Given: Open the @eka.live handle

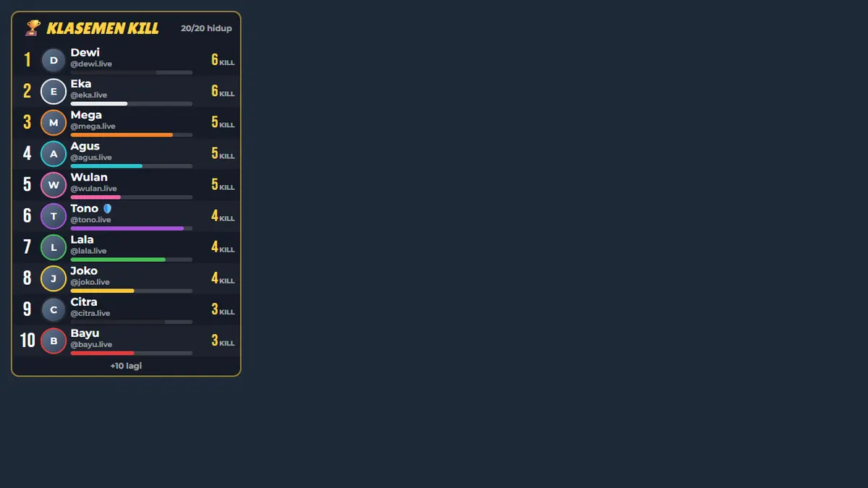Looking at the screenshot, I should tap(89, 95).
